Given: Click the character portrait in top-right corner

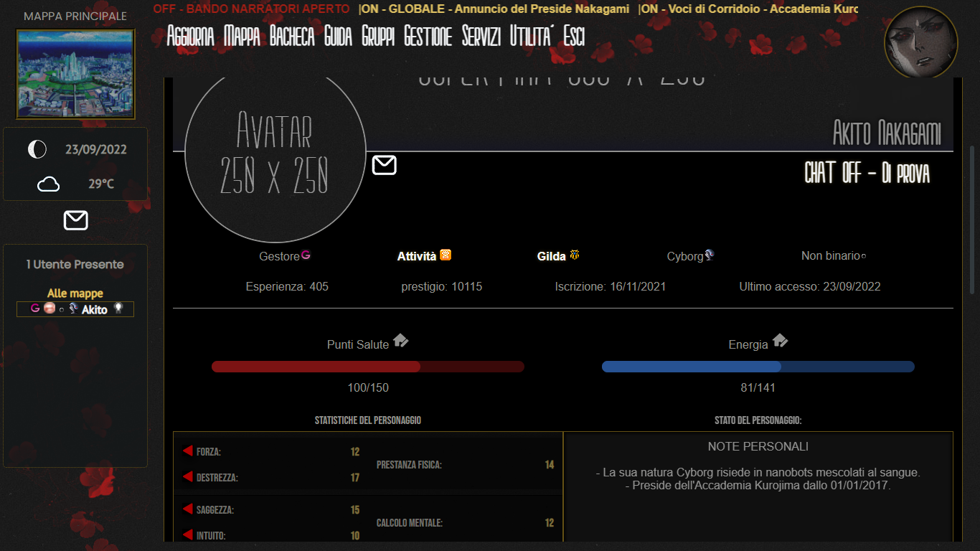Looking at the screenshot, I should tap(921, 42).
